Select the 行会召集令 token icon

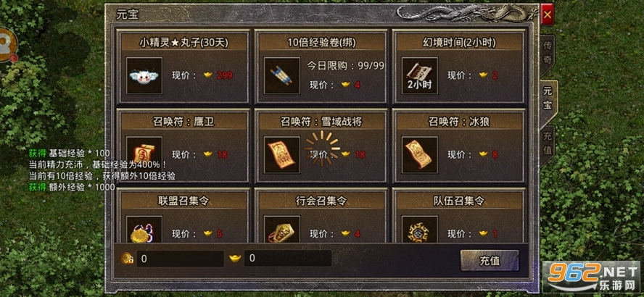281,230
